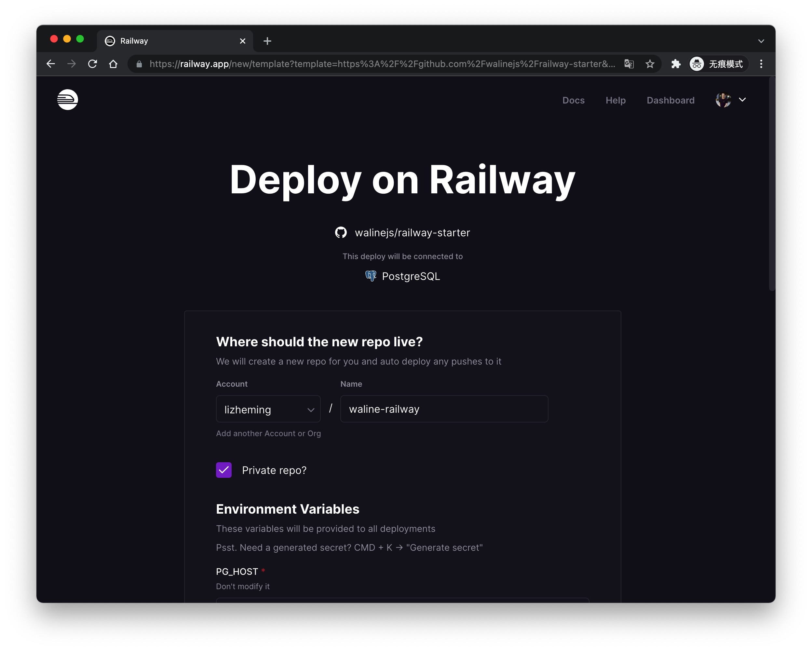Viewport: 812px width, 651px height.
Task: Open the browser home page icon
Action: point(113,64)
